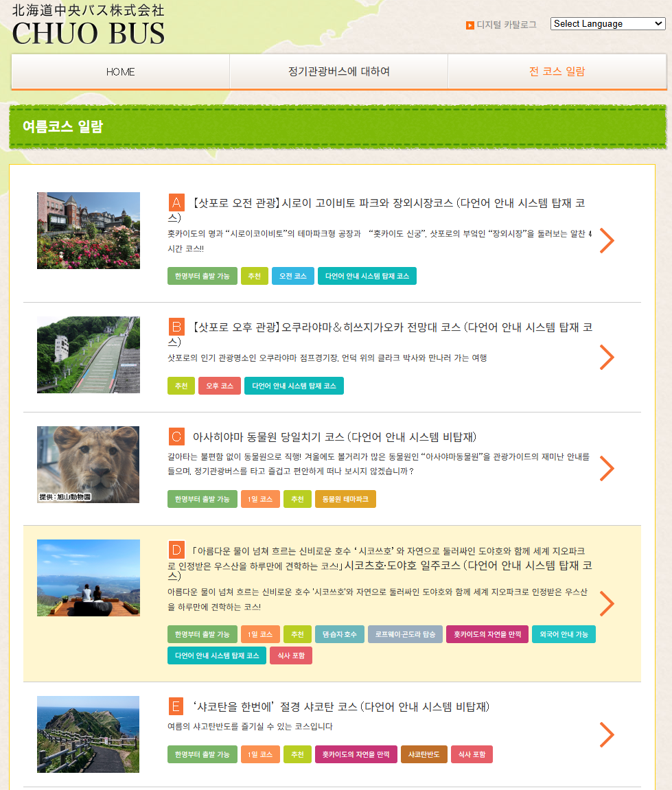The width and height of the screenshot is (672, 790).
Task: Open the ski jump thumbnail of course B
Action: click(88, 355)
